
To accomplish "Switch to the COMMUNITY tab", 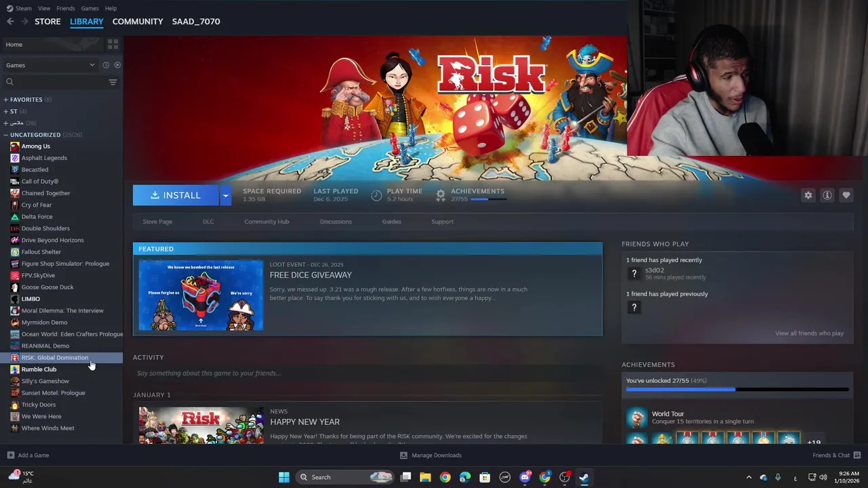I will (138, 22).
